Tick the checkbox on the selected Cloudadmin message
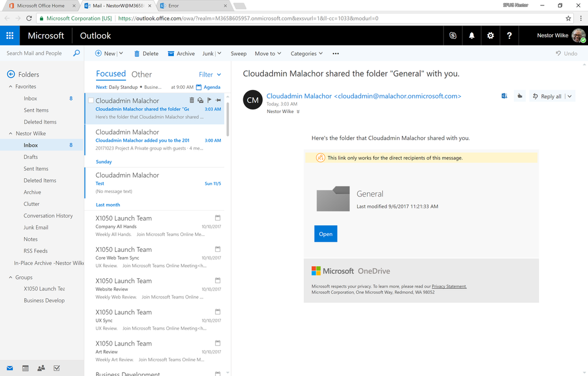 click(x=91, y=101)
